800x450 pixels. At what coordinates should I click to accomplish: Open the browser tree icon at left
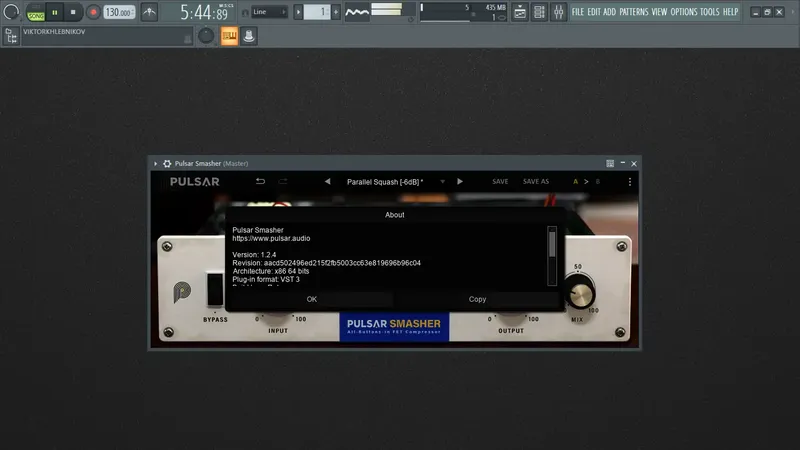click(x=11, y=36)
